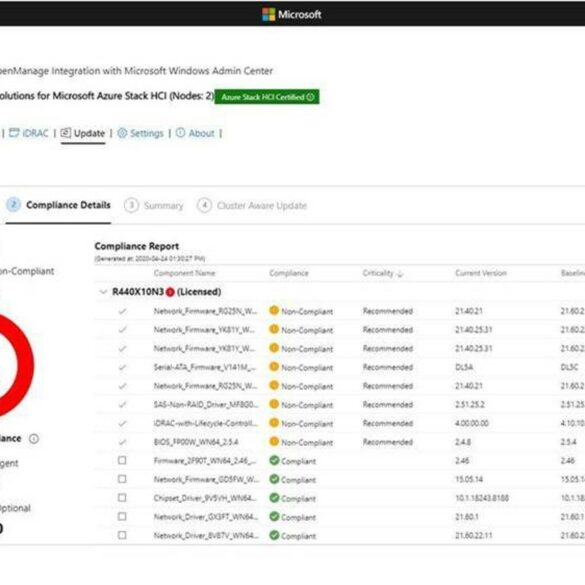Select Serial-ATA_Firmware_V141M component name
Image resolution: width=585 pixels, height=585 pixels.
pyautogui.click(x=205, y=367)
